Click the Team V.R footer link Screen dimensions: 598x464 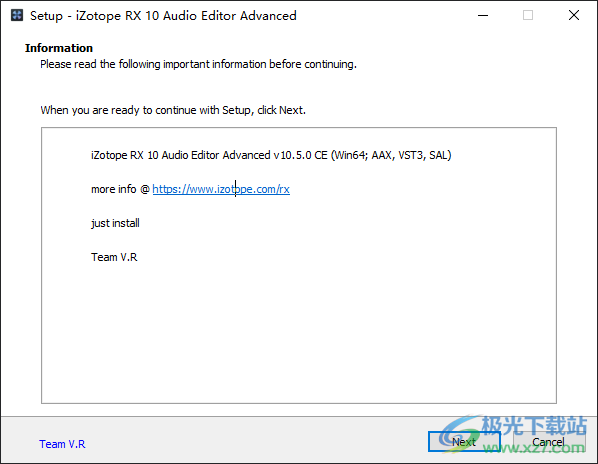(x=62, y=444)
